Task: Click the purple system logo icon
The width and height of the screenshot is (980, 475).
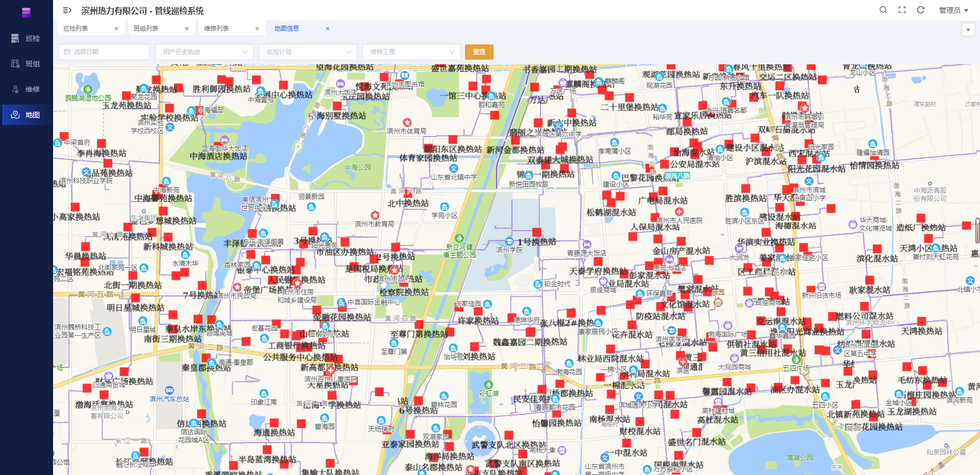Action: pyautogui.click(x=26, y=13)
